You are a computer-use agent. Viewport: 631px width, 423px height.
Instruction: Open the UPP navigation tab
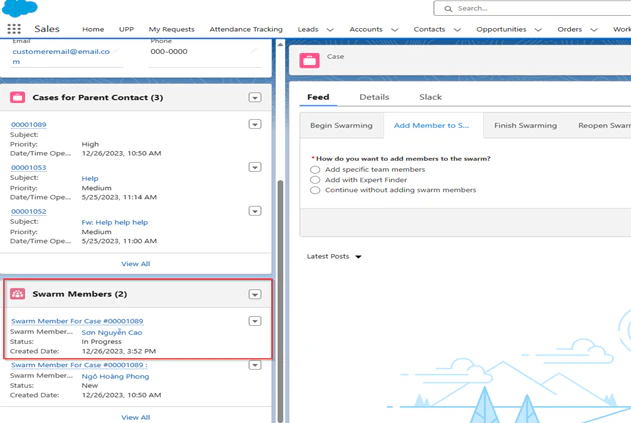click(126, 29)
